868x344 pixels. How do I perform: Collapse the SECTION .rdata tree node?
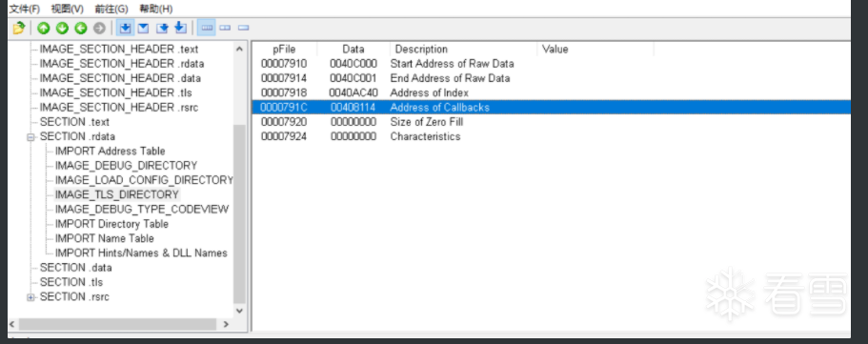click(x=31, y=137)
